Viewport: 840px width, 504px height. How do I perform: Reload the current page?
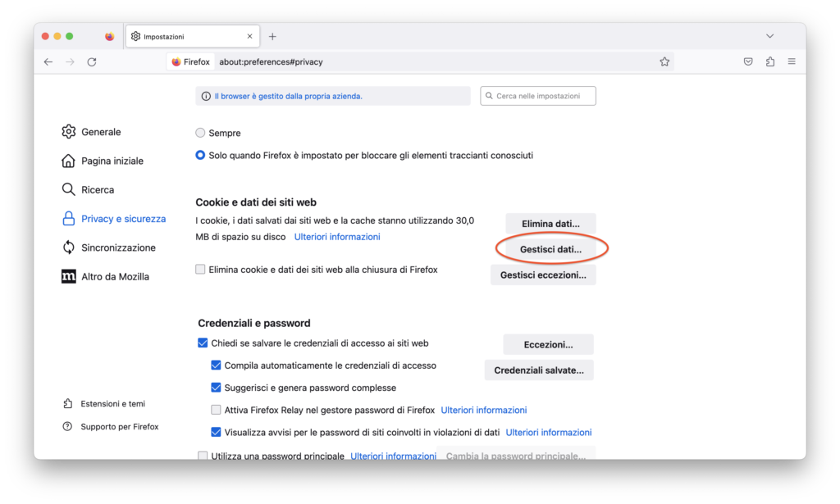coord(92,62)
